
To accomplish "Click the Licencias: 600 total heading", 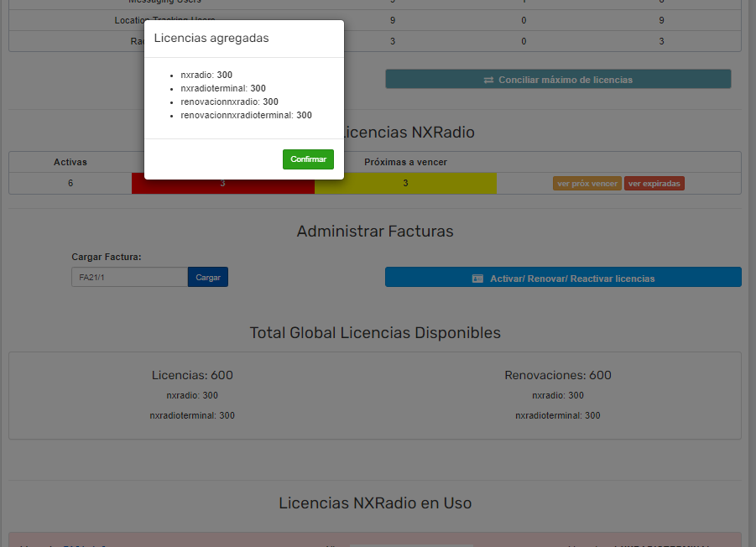I will tap(192, 375).
